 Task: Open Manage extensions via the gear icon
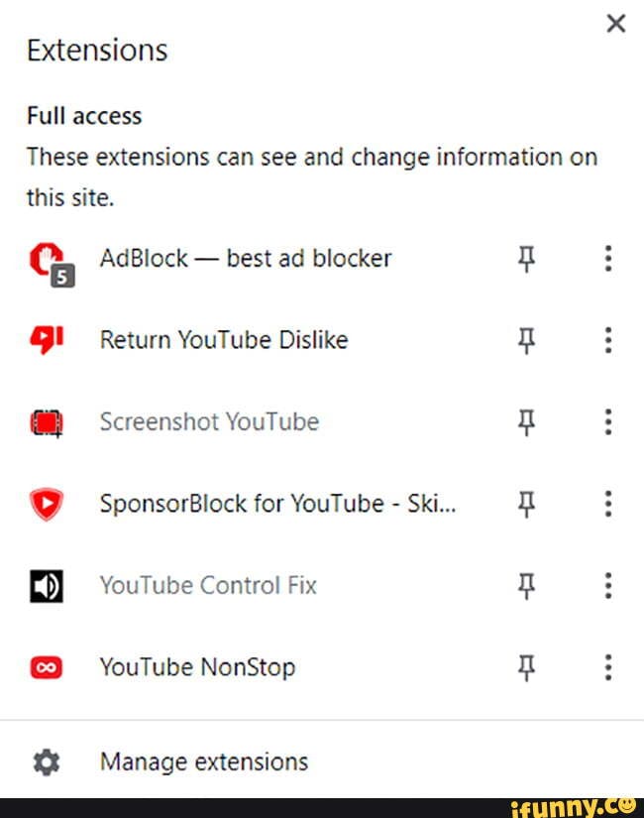45,761
